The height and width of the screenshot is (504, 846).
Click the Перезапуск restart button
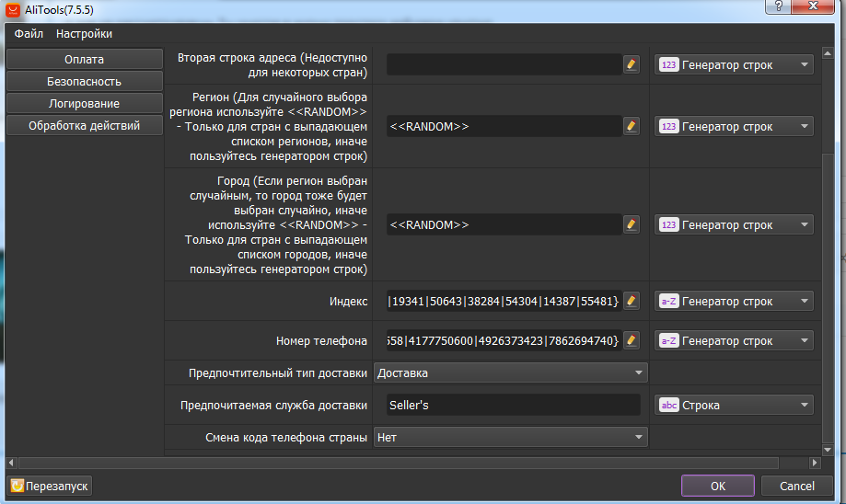[x=49, y=486]
